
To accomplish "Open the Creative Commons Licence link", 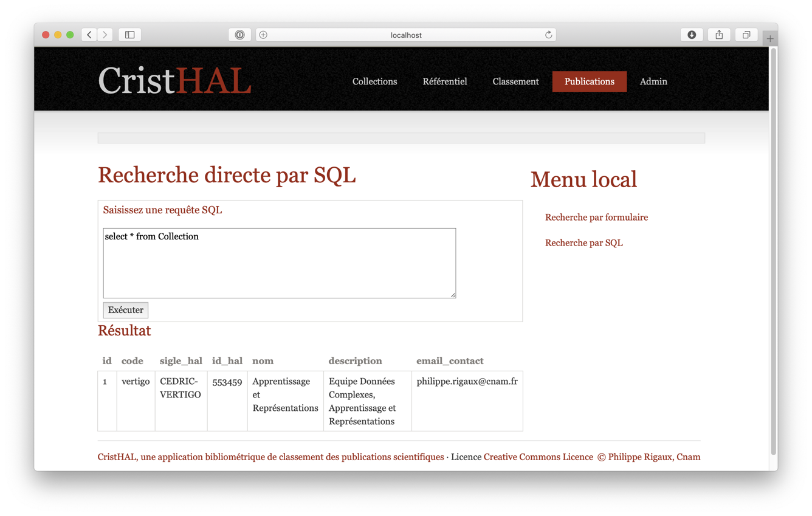I will pos(538,457).
